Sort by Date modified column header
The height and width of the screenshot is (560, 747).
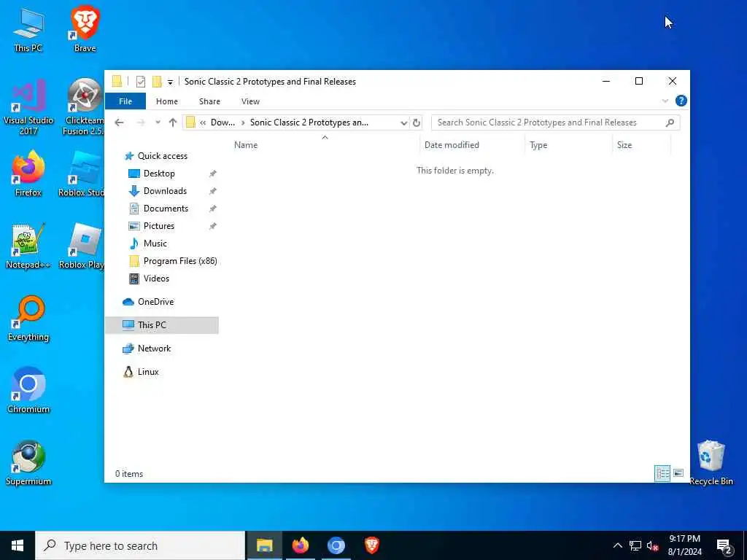point(452,145)
